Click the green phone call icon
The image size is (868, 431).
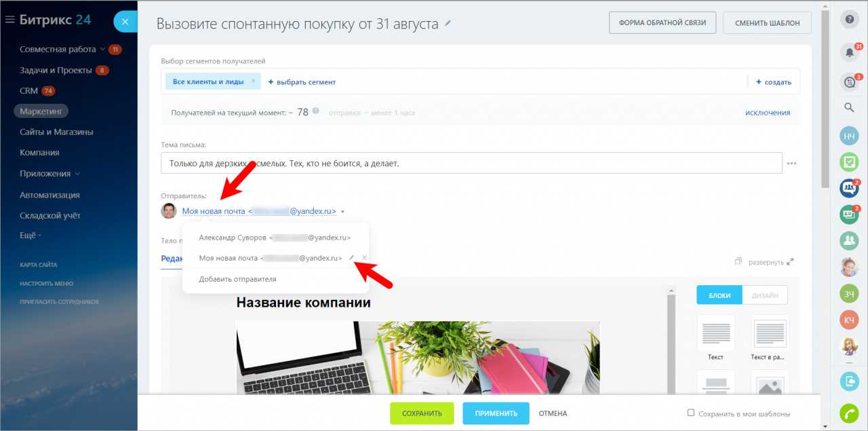pos(849,412)
